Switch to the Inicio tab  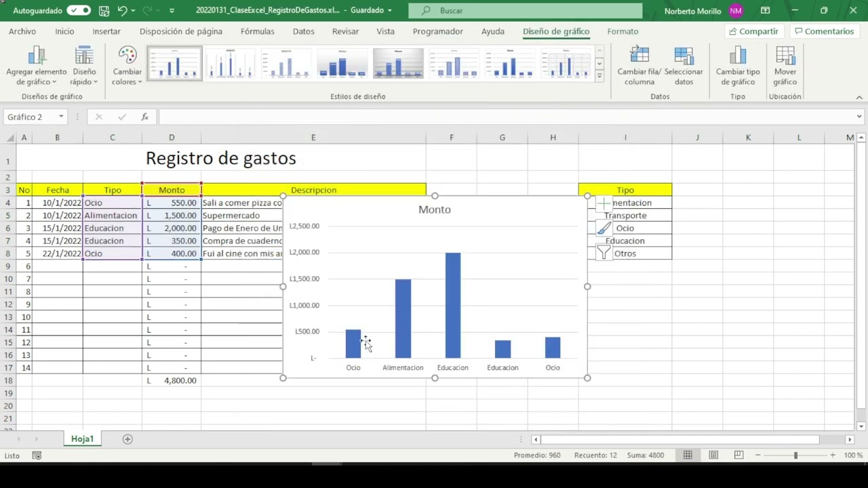click(x=64, y=31)
